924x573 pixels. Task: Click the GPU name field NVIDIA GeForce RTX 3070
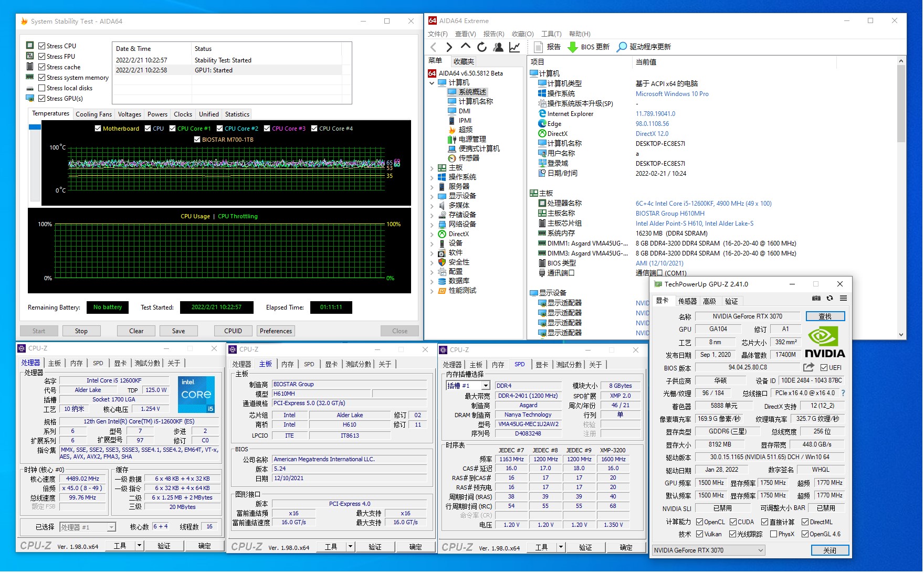click(x=748, y=316)
